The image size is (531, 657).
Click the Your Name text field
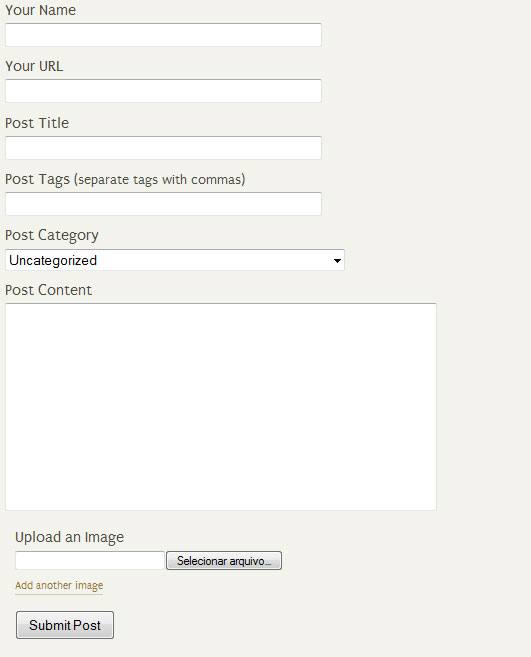[x=163, y=35]
